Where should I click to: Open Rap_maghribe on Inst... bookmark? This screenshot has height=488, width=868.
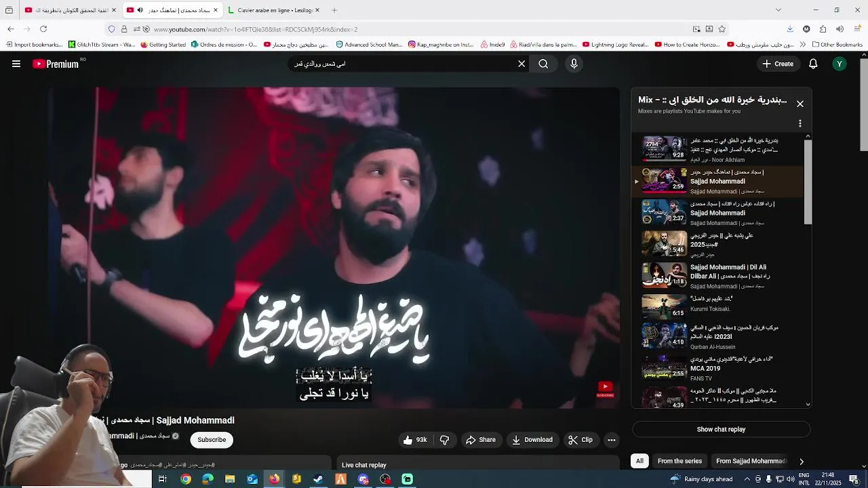[x=441, y=45]
